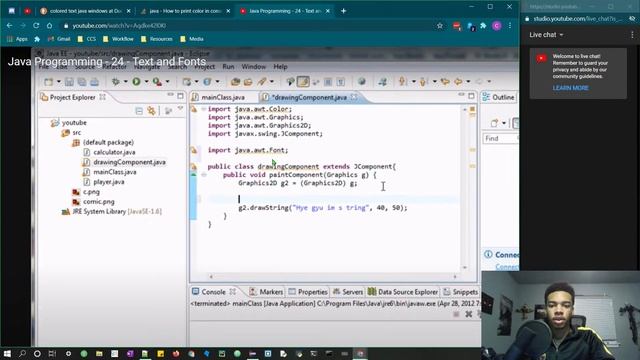Click the Eclipse Save toolbar icon
Image resolution: width=640 pixels, height=360 pixels.
pos(69,82)
